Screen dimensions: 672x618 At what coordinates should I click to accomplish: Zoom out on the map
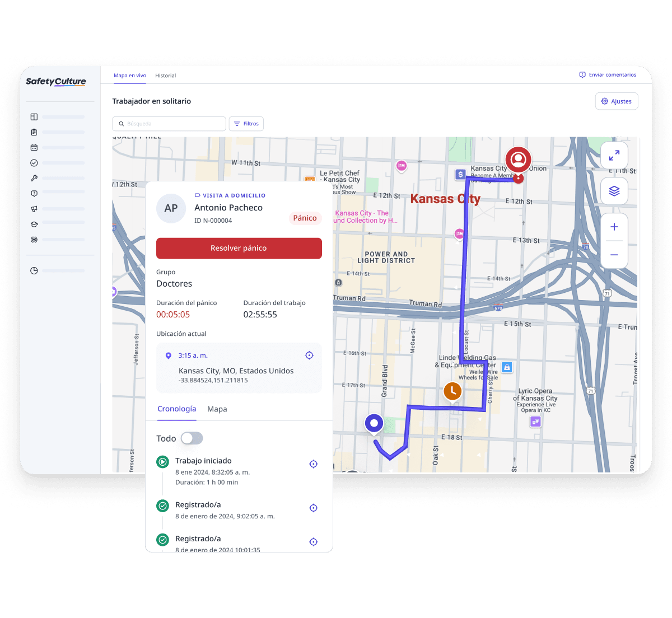tap(614, 255)
